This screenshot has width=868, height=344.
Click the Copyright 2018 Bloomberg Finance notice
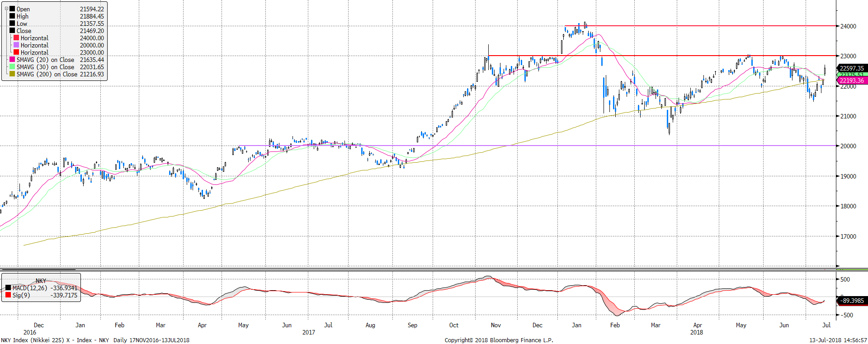(499, 340)
